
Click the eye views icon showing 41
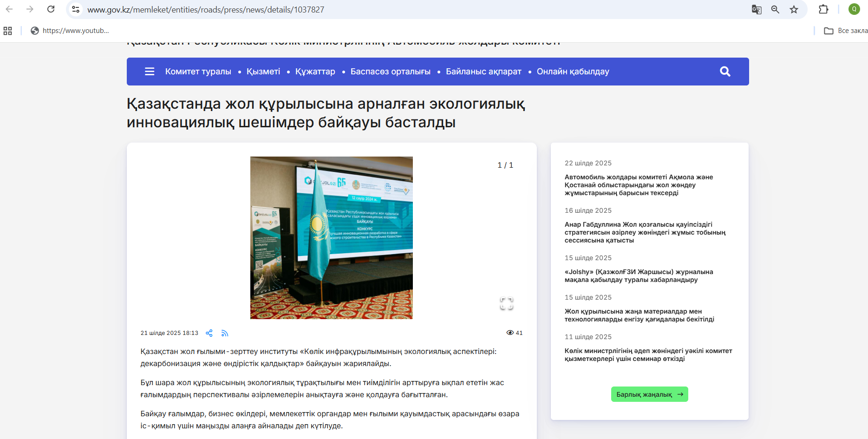coord(510,333)
